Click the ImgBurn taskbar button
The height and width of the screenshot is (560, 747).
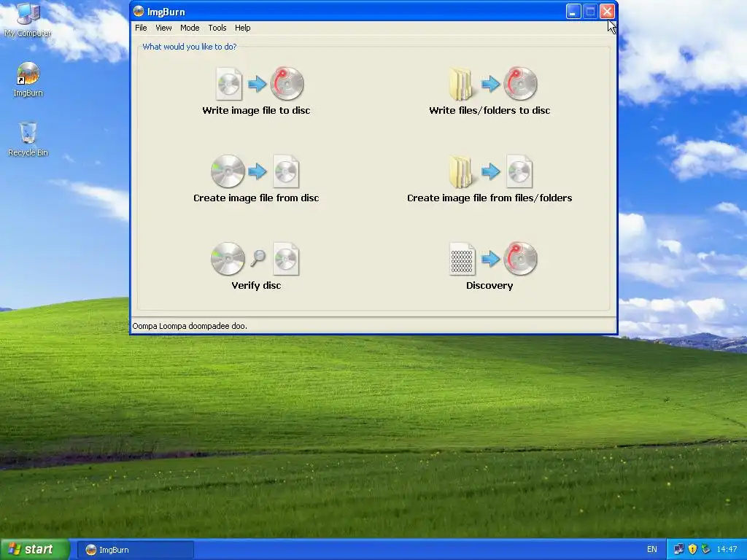[136, 550]
